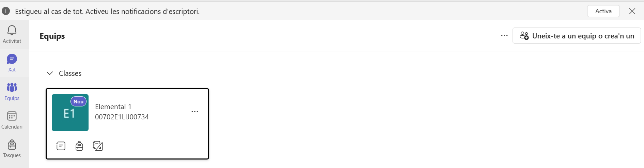Click the info icon in the notification banner
Image resolution: width=644 pixels, height=168 pixels.
[6, 11]
